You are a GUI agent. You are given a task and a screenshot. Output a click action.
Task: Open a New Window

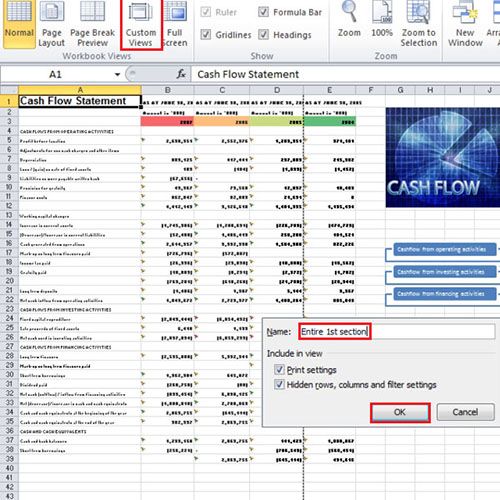pos(465,23)
